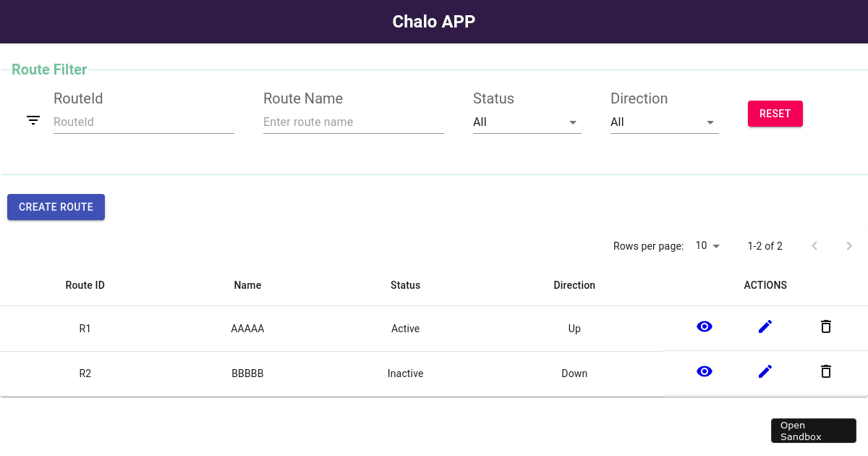Open the Status dropdown
868x456 pixels.
[527, 122]
